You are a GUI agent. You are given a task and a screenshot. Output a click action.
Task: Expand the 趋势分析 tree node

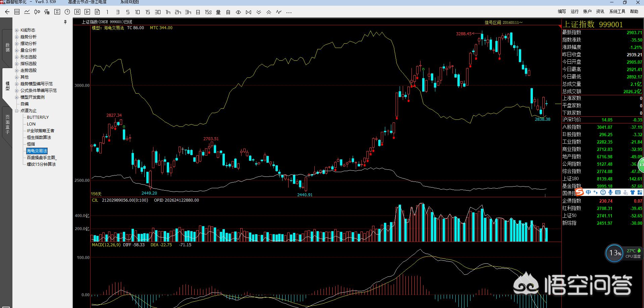(x=17, y=37)
